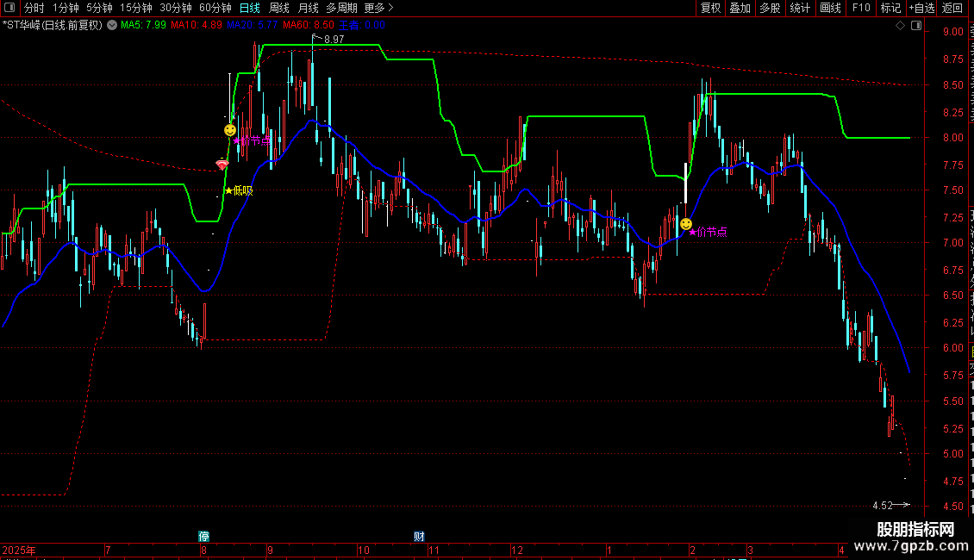Expand the 更多 periods menu
The image size is (974, 560).
click(x=378, y=8)
